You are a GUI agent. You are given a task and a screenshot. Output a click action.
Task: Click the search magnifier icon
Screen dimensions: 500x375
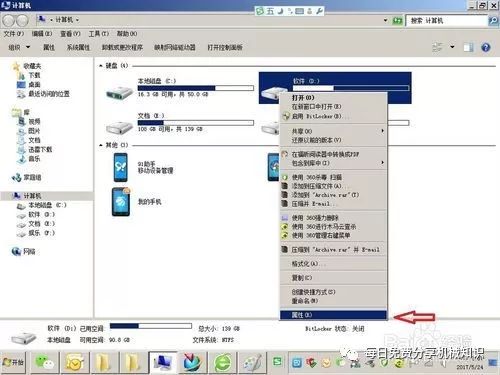[493, 21]
